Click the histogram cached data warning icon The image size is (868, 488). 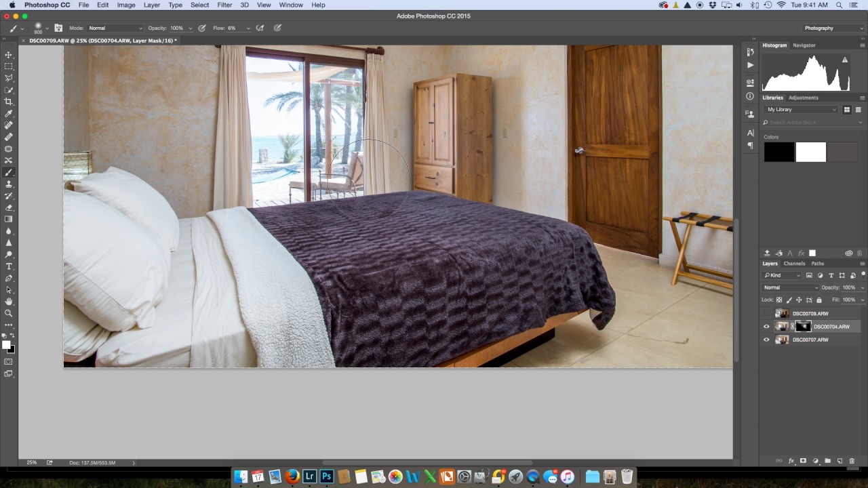845,60
